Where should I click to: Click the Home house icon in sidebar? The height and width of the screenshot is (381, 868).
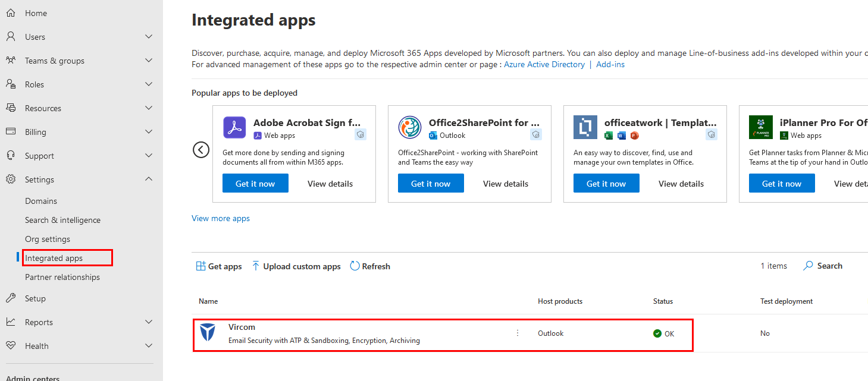pyautogui.click(x=11, y=13)
